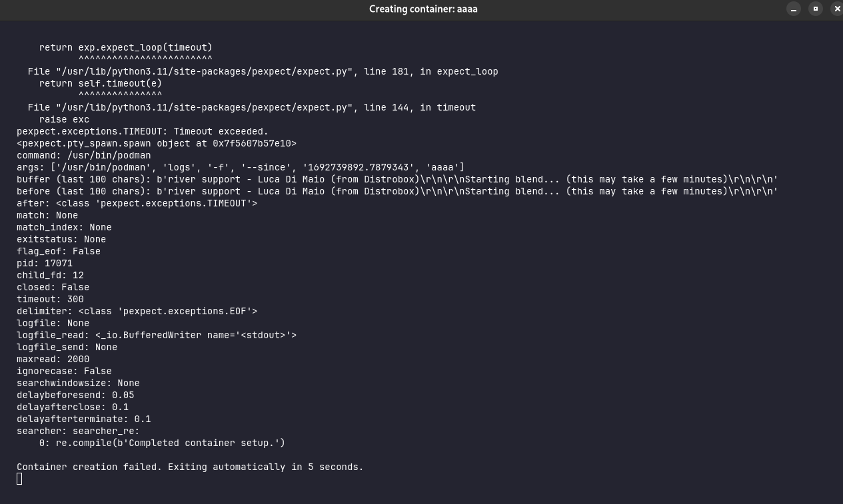Click the 'Container creation failed' message line
The width and height of the screenshot is (843, 504).
tap(190, 467)
